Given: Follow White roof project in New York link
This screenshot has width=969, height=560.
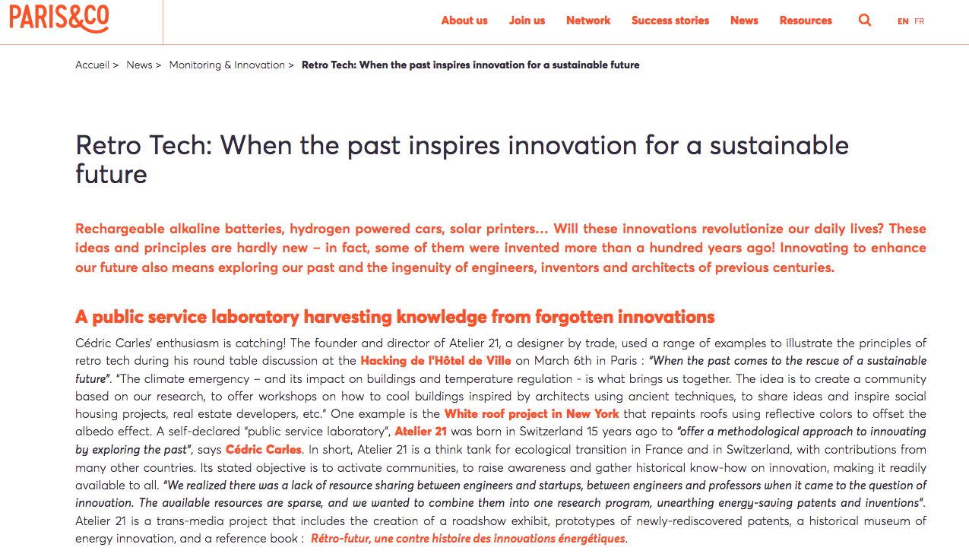Looking at the screenshot, I should click(x=531, y=414).
